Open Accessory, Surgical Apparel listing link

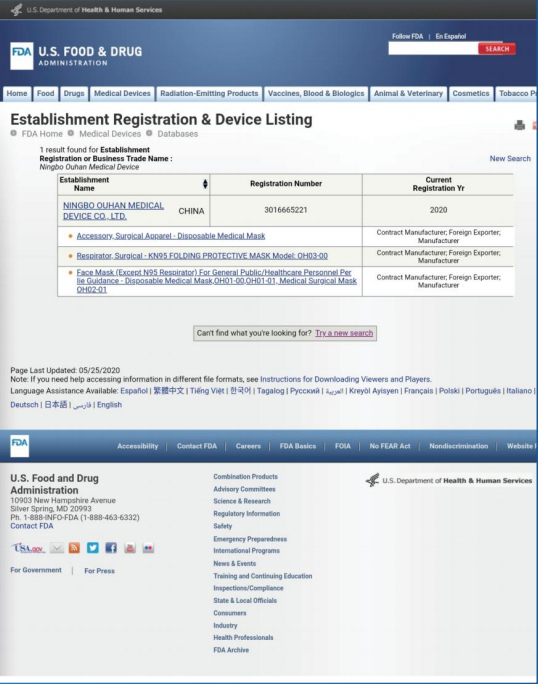(171, 236)
